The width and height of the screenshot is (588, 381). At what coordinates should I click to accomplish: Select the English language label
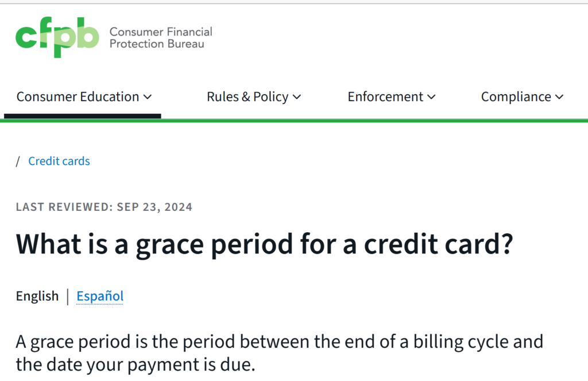click(37, 297)
